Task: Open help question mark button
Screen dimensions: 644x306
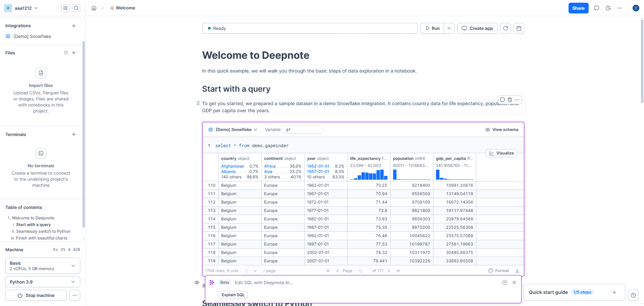Action: pos(633,295)
